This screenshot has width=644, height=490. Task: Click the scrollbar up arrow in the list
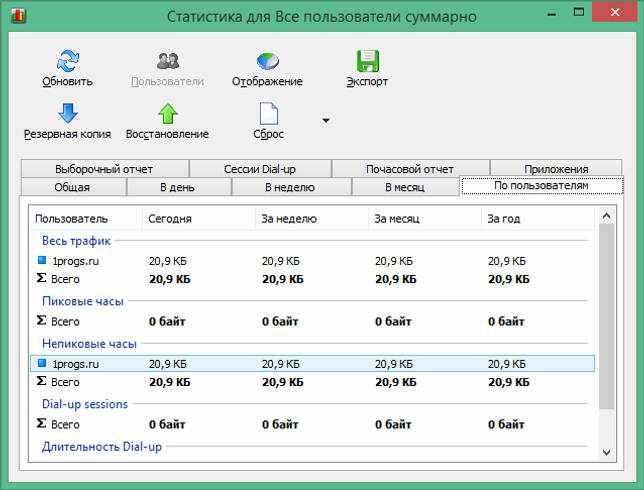point(606,216)
